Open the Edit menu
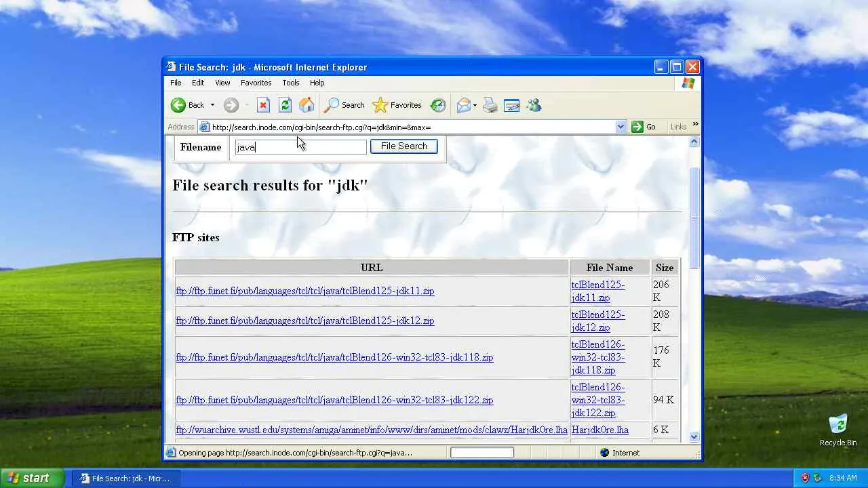The image size is (868, 488). click(198, 83)
